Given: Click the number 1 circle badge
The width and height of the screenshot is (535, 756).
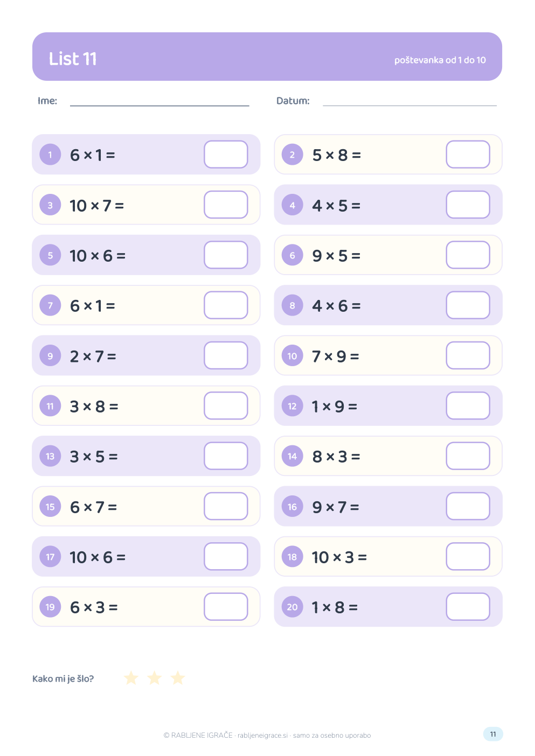Looking at the screenshot, I should [50, 155].
